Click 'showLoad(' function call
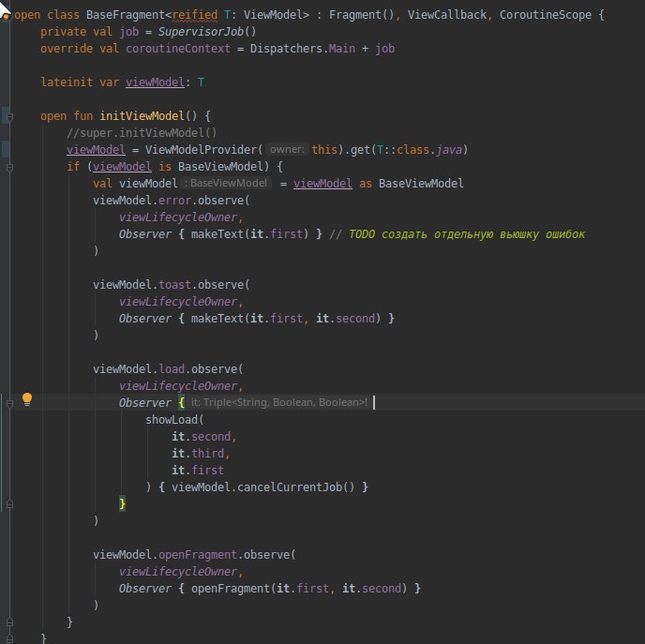 tap(174, 420)
